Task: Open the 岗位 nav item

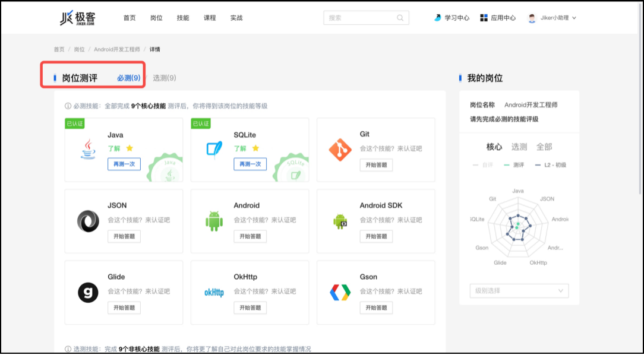Action: point(156,18)
